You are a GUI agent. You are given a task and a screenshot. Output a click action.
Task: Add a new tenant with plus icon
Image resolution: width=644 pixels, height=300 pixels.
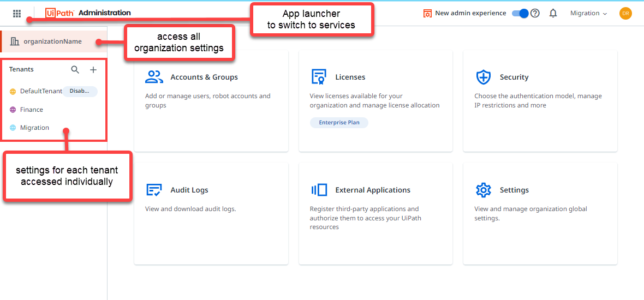coord(93,70)
